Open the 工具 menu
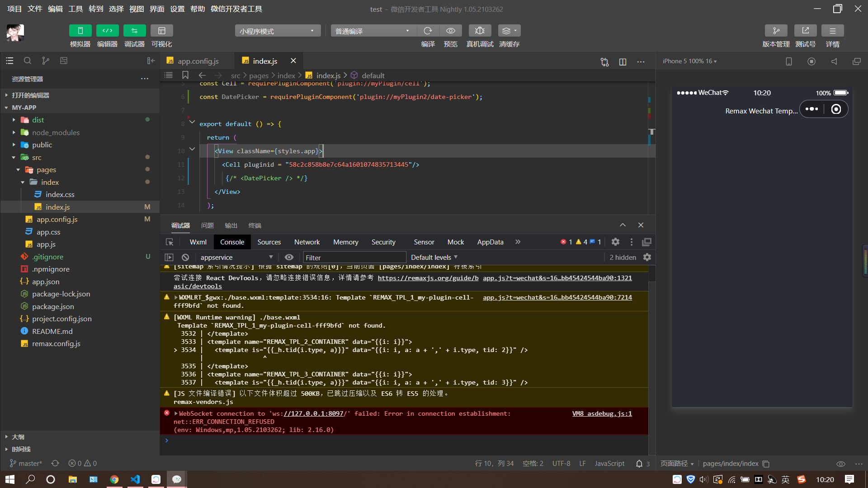Screen dimensions: 868x488 point(75,9)
